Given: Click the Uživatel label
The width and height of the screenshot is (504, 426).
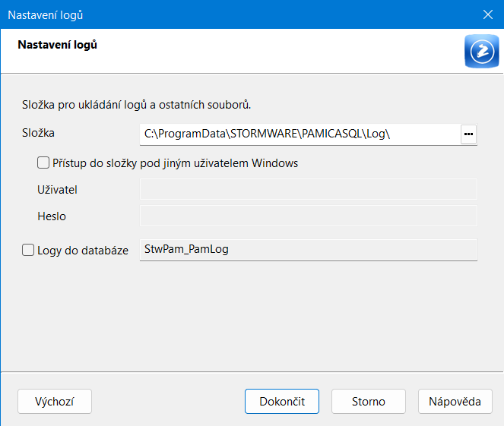Looking at the screenshot, I should point(57,189).
